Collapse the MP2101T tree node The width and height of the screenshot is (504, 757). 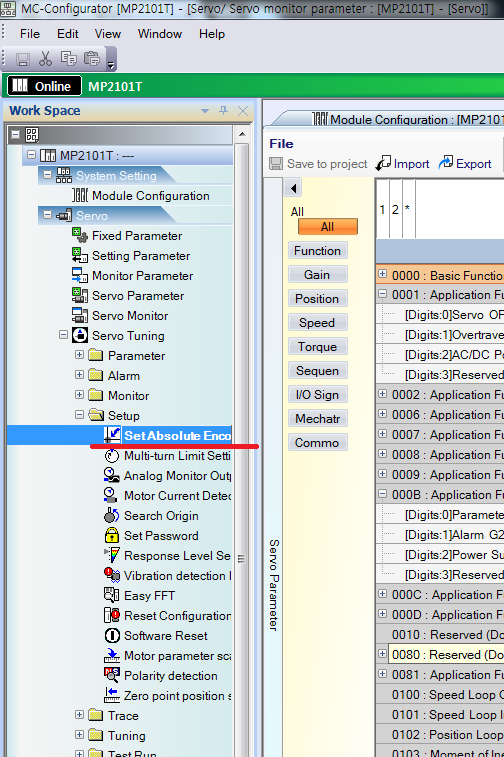coord(31,155)
